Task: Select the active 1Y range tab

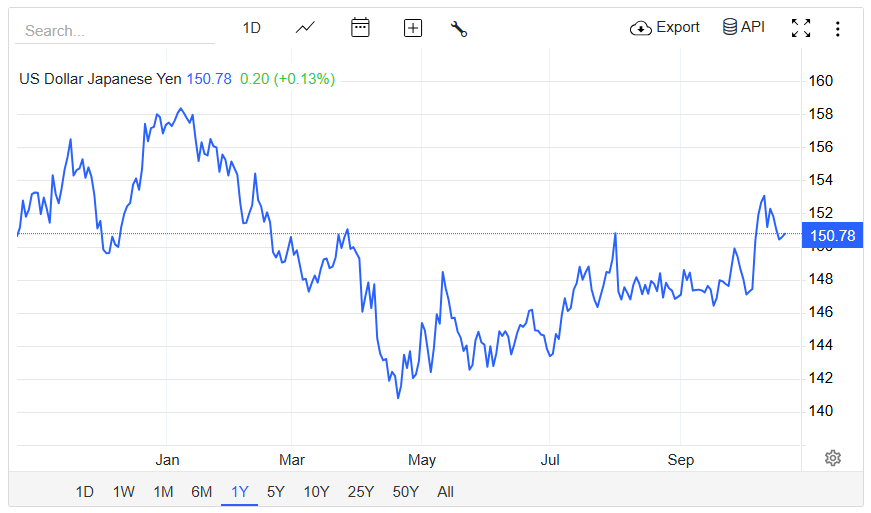Action: (x=239, y=491)
